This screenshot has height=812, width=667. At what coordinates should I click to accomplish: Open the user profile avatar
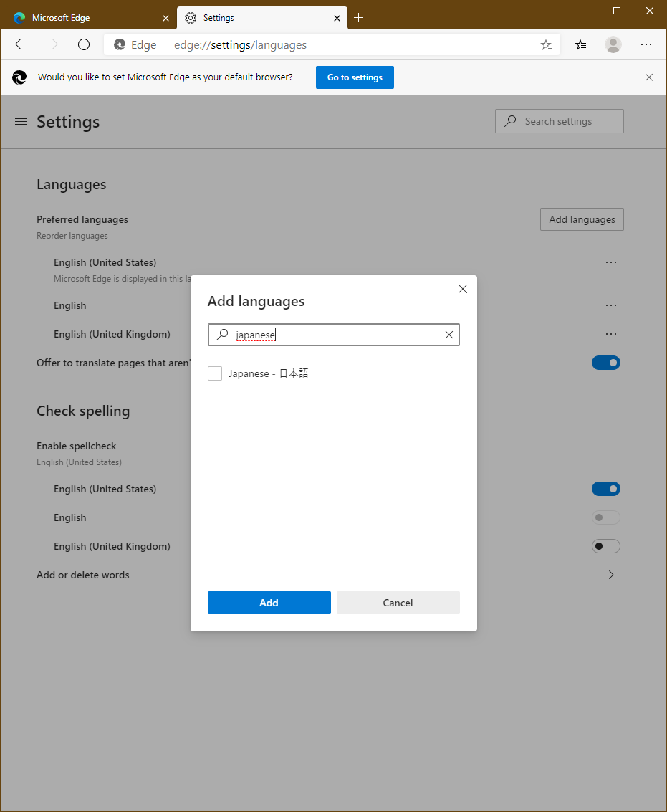point(613,44)
